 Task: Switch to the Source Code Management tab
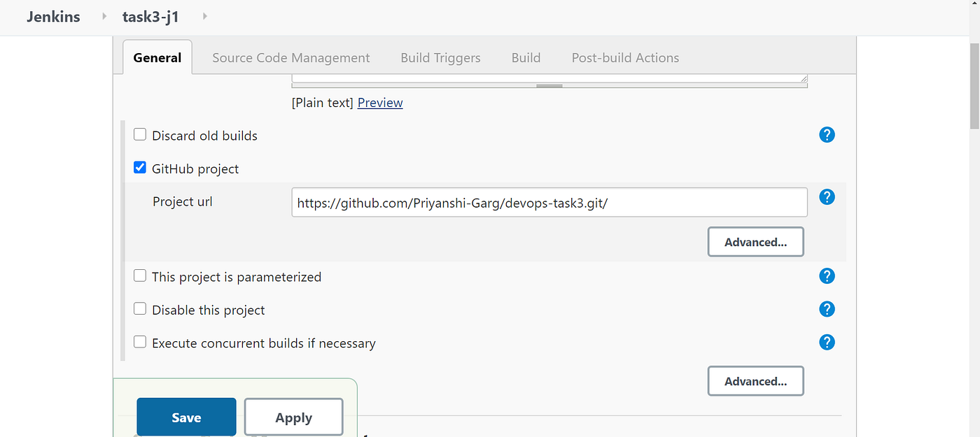(290, 57)
